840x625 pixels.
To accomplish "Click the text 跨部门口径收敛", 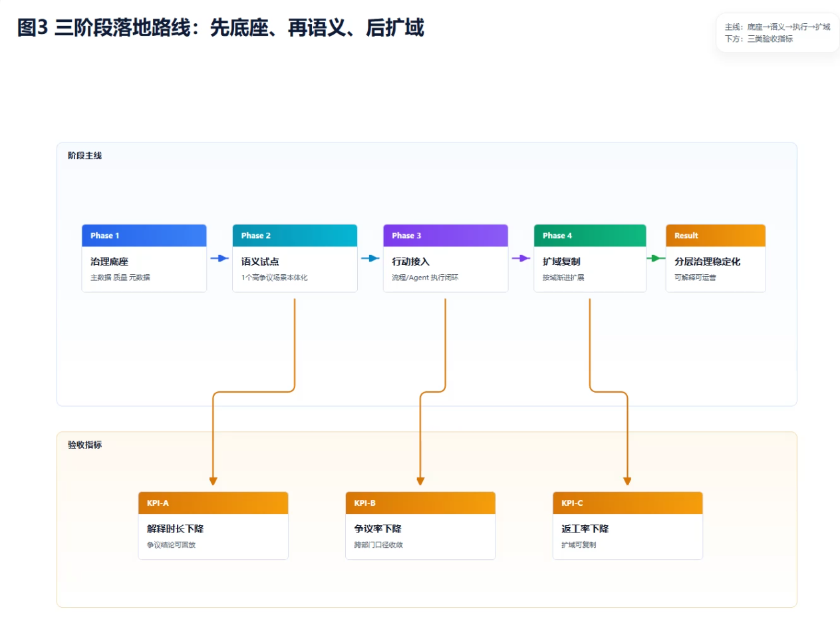I will (378, 544).
